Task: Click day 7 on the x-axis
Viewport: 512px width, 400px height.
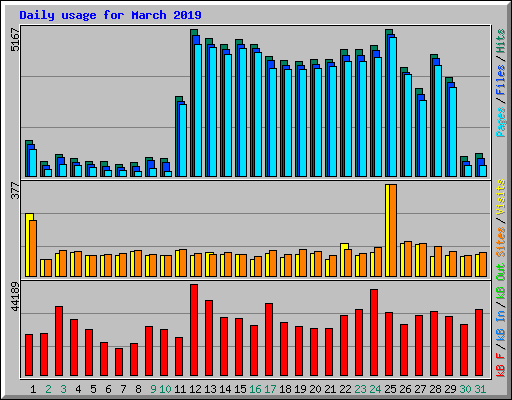Action: [123, 389]
